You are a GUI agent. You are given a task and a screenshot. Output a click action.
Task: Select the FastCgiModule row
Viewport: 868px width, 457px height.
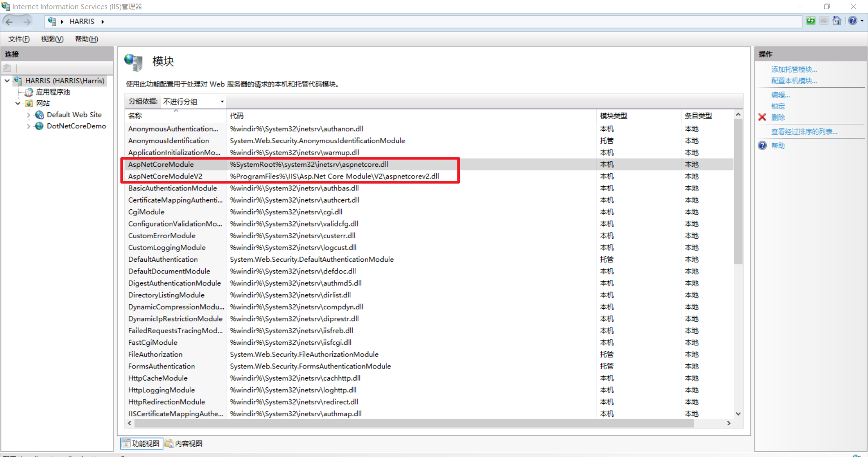[429, 343]
